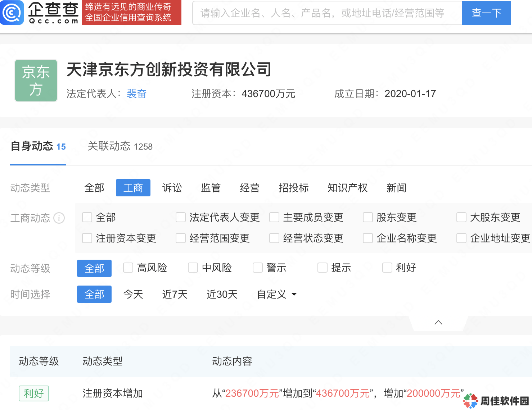This screenshot has width=532, height=410.
Task: Select the 新闻 dynamic type filter
Action: [x=397, y=188]
